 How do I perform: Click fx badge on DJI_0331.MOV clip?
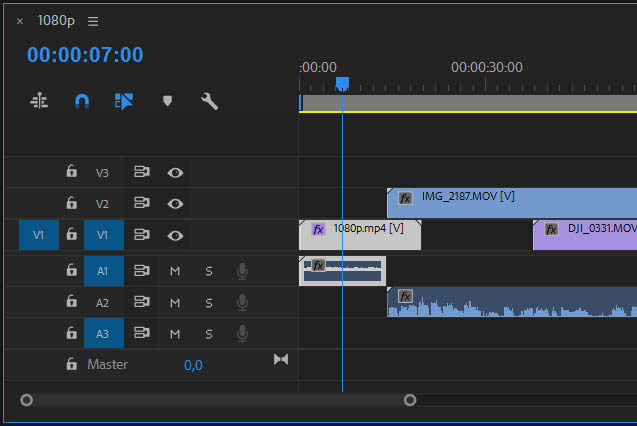pyautogui.click(x=551, y=229)
